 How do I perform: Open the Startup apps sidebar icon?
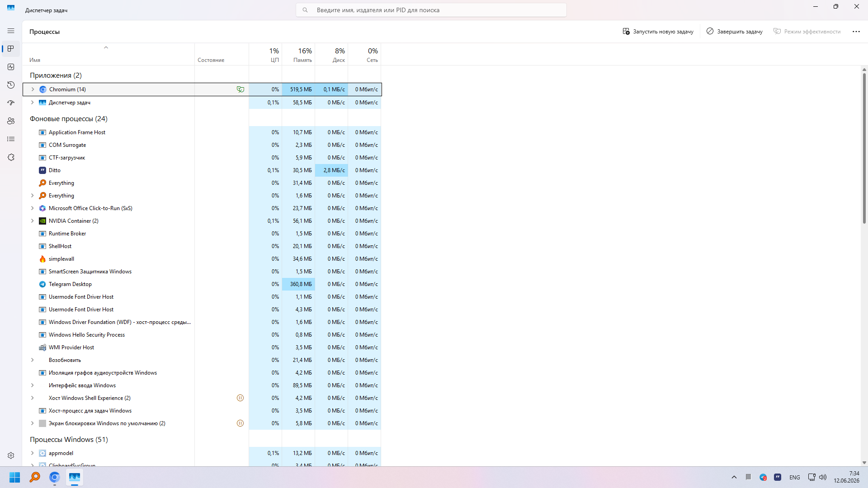[x=11, y=103]
